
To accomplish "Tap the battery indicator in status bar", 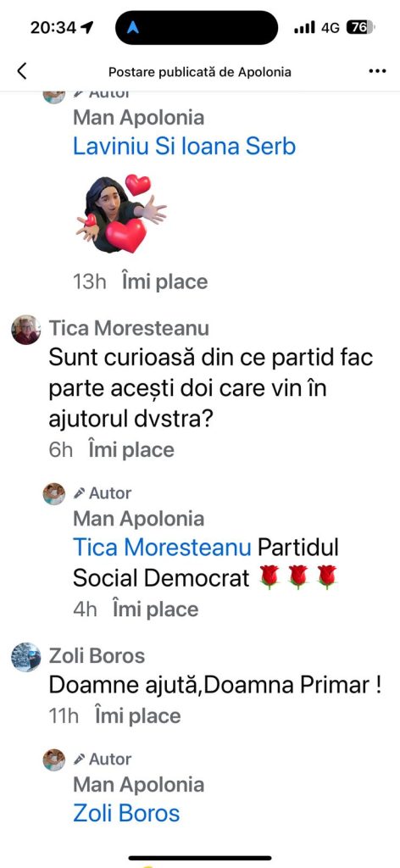I will 360,27.
